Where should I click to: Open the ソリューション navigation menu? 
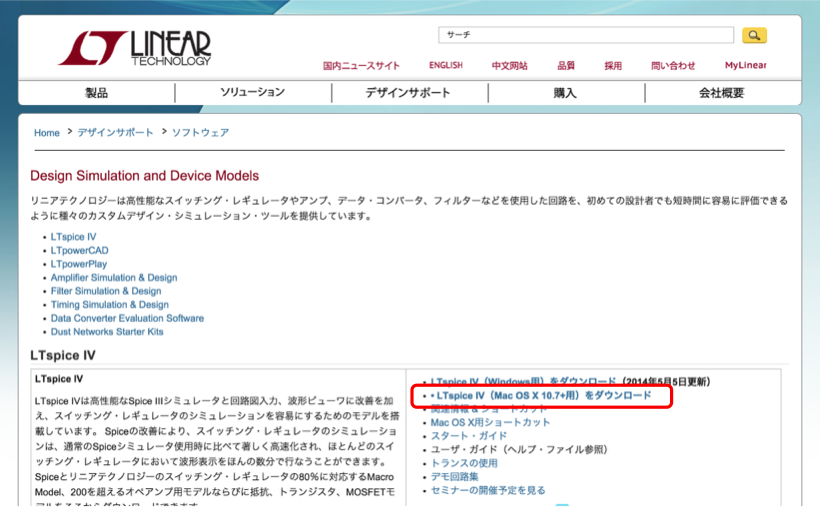click(253, 93)
